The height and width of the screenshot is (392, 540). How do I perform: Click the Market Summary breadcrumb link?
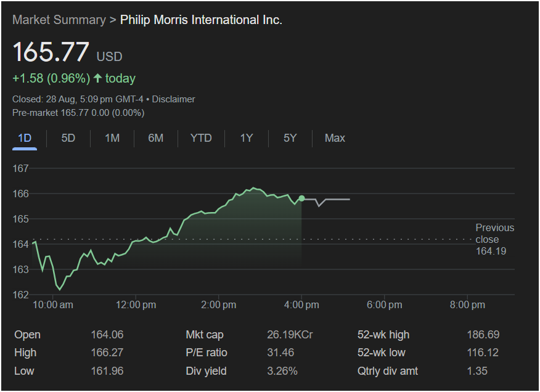click(x=59, y=20)
